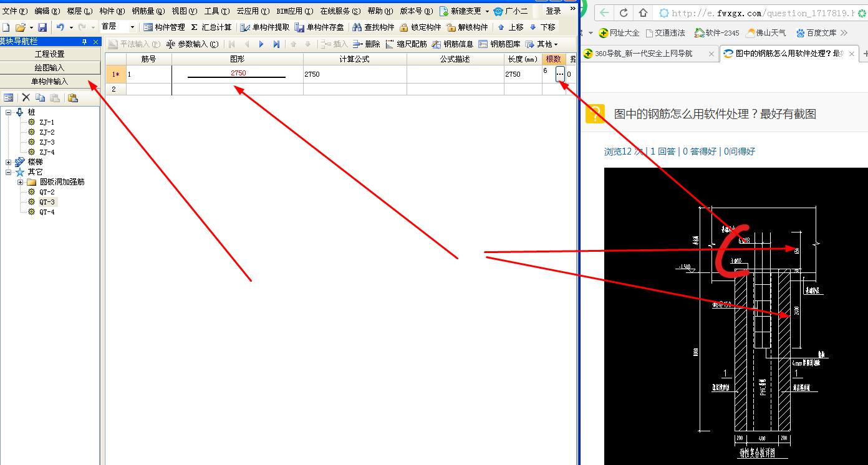The width and height of the screenshot is (868, 465).
Task: Jump to the last record
Action: pyautogui.click(x=276, y=44)
